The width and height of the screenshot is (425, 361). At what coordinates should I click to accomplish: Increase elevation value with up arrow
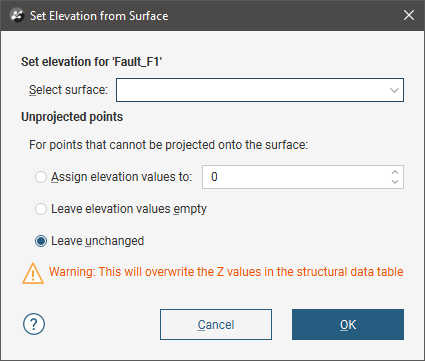(395, 172)
